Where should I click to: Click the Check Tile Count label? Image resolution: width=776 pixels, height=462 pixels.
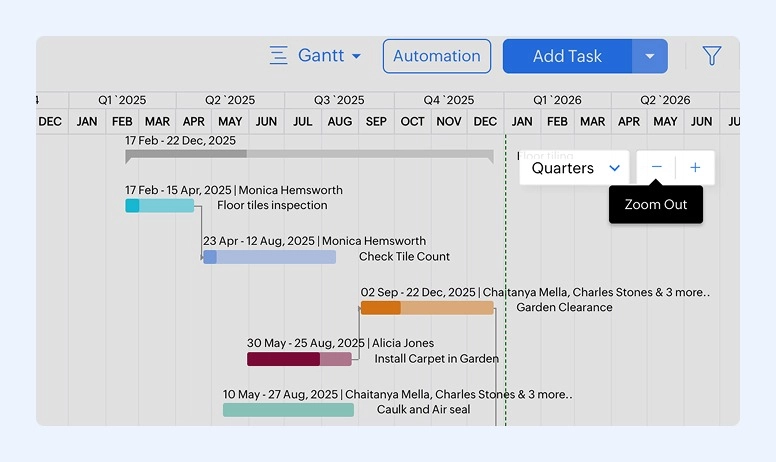pyautogui.click(x=404, y=257)
